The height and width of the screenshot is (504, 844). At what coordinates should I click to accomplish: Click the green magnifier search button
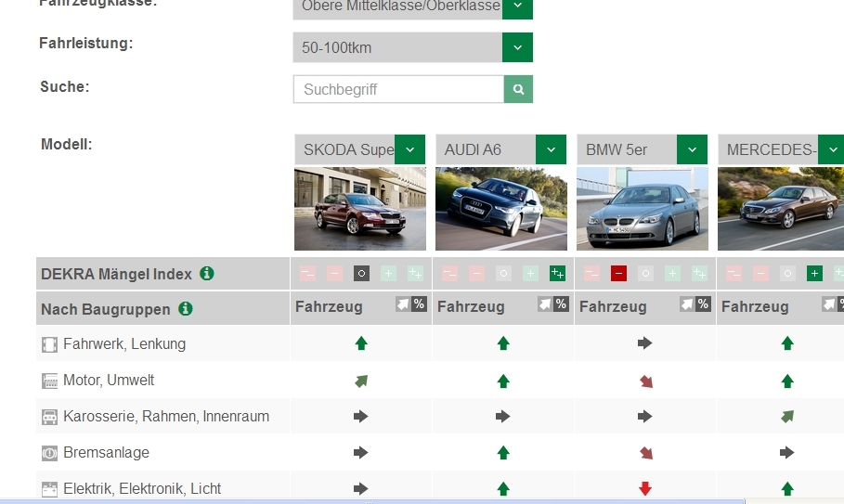coord(518,89)
